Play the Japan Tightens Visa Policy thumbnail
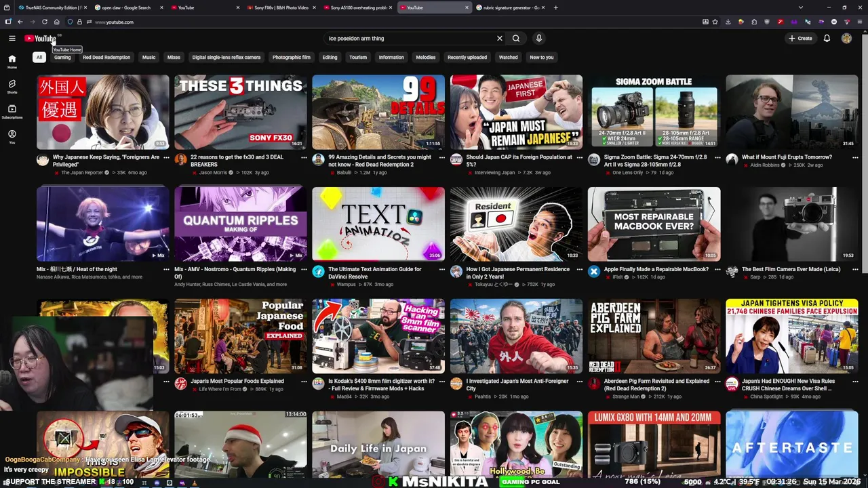The height and width of the screenshot is (488, 868). (791, 336)
